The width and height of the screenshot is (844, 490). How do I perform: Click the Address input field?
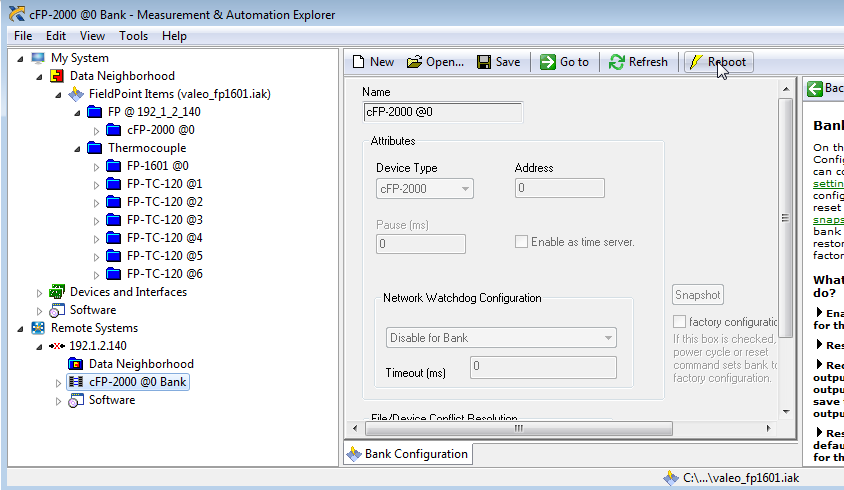pos(559,188)
